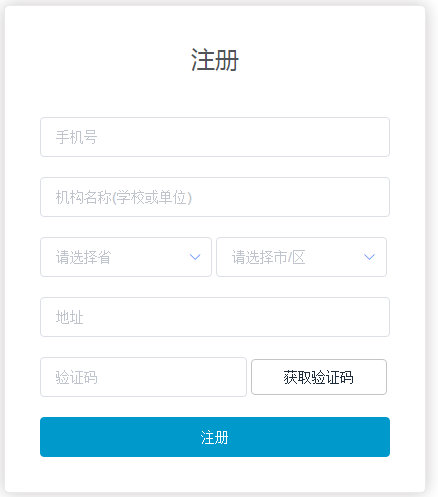The width and height of the screenshot is (438, 497).
Task: Select the 手机号 placeholder text
Action: click(76, 137)
